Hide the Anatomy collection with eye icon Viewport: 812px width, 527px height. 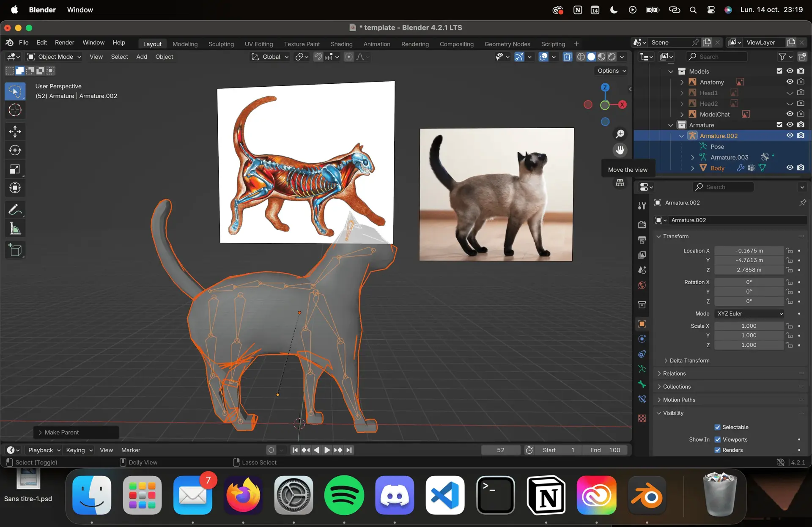[790, 82]
